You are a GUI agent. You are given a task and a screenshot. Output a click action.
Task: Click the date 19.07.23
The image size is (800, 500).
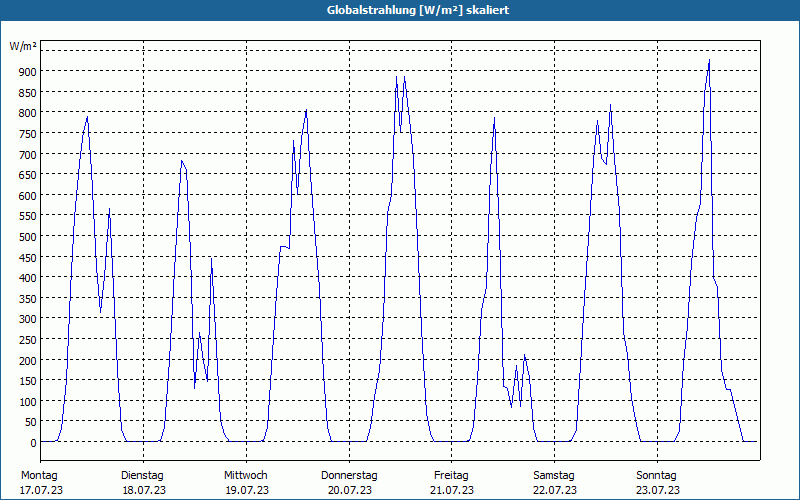(247, 490)
